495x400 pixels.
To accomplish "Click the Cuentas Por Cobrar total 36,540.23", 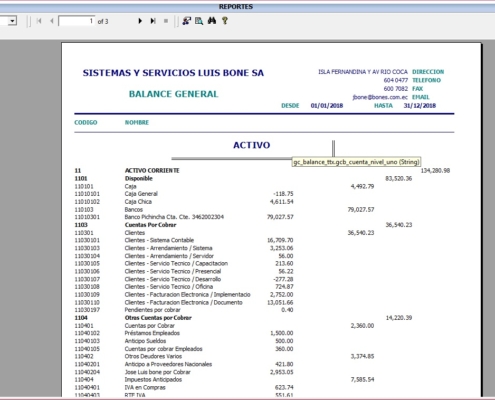I will click(399, 225).
